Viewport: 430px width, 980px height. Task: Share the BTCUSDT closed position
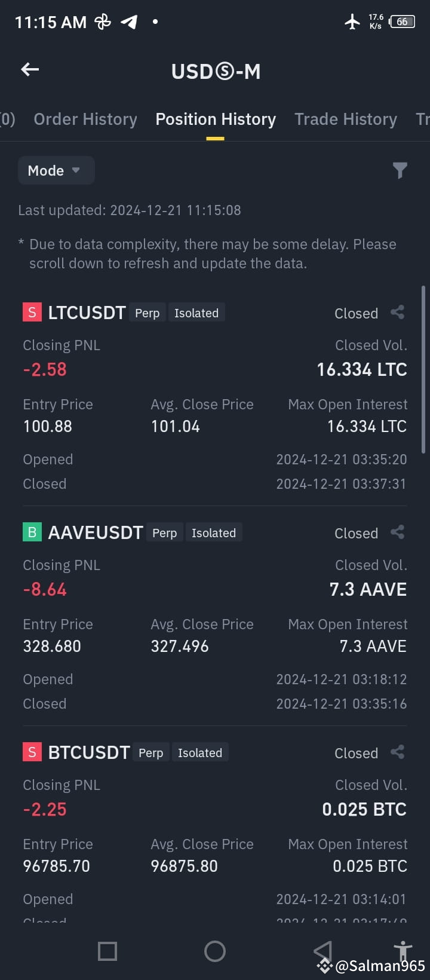pos(398,752)
